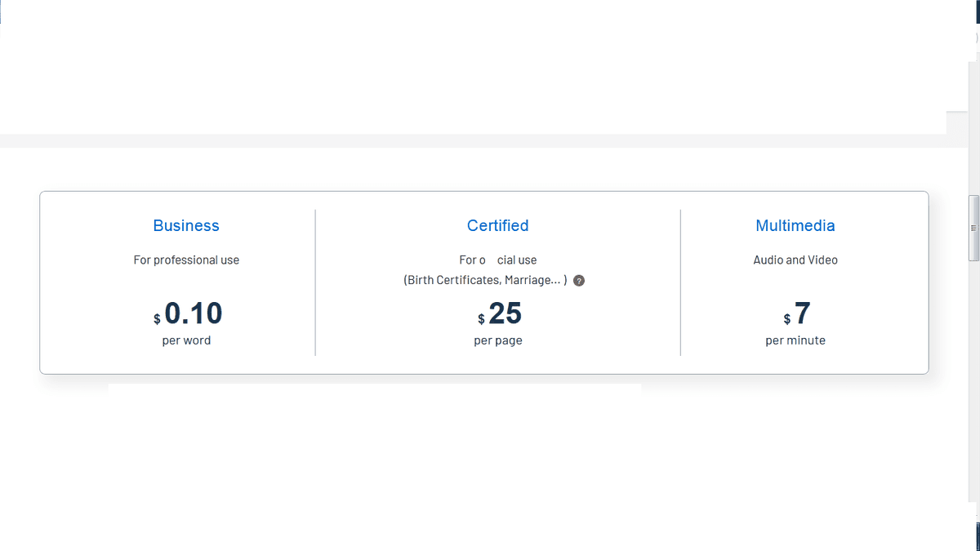Click the "per minute" label

pyautogui.click(x=795, y=340)
